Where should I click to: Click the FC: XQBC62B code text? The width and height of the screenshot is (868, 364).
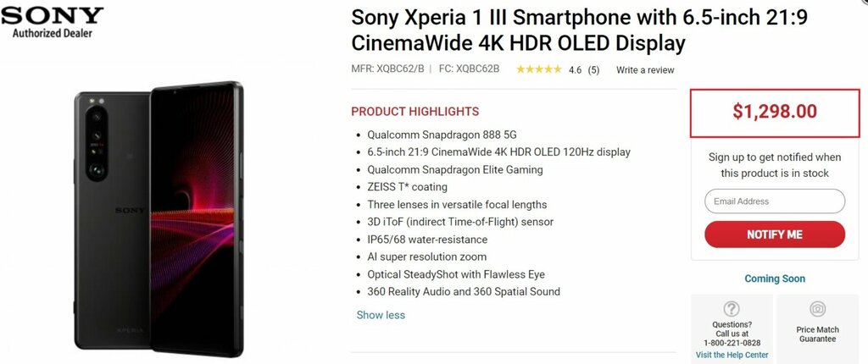tap(469, 69)
